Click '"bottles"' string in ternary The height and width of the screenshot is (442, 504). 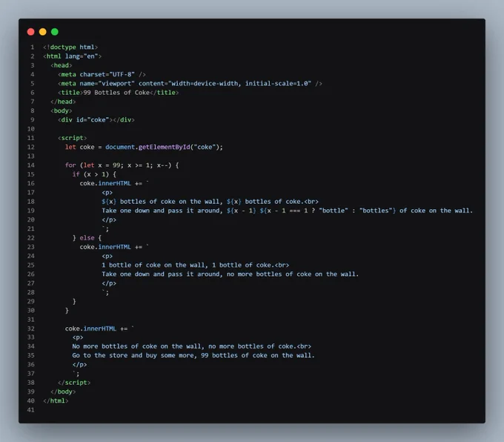[x=376, y=211]
